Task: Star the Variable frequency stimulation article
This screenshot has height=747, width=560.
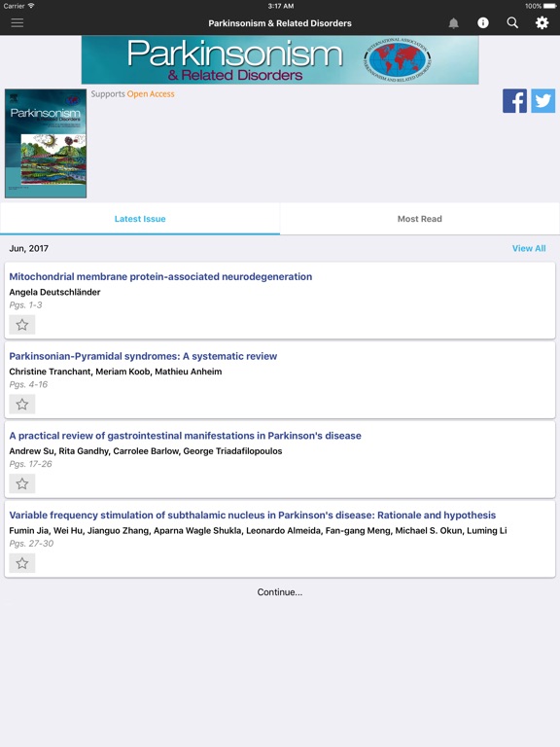Action: pos(22,563)
